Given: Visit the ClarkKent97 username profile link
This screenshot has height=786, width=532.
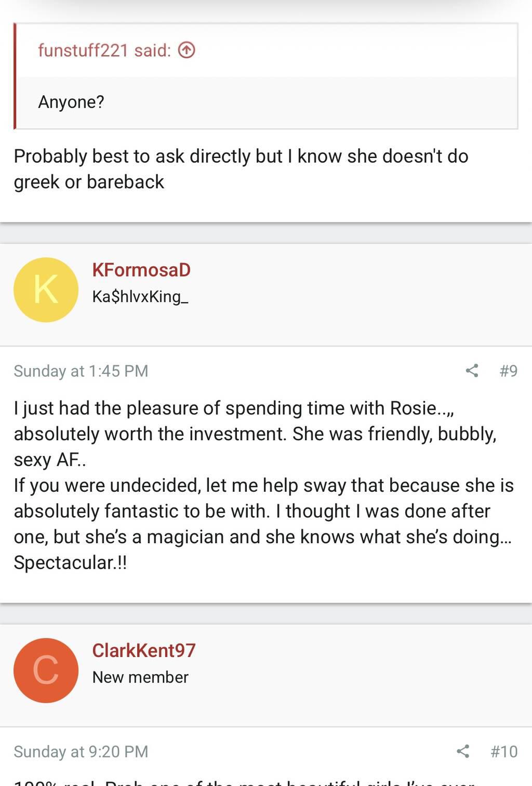Looking at the screenshot, I should pos(144,650).
